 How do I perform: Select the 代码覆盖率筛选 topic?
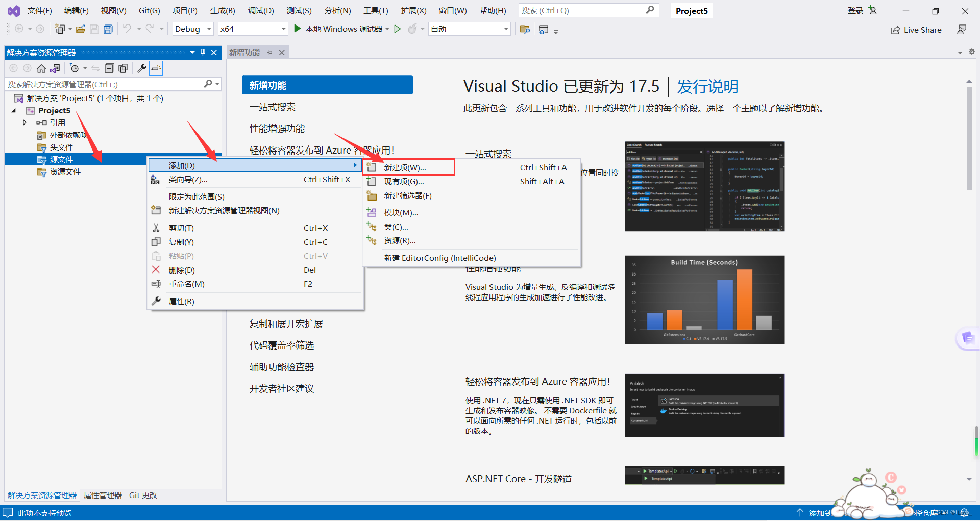click(x=282, y=345)
